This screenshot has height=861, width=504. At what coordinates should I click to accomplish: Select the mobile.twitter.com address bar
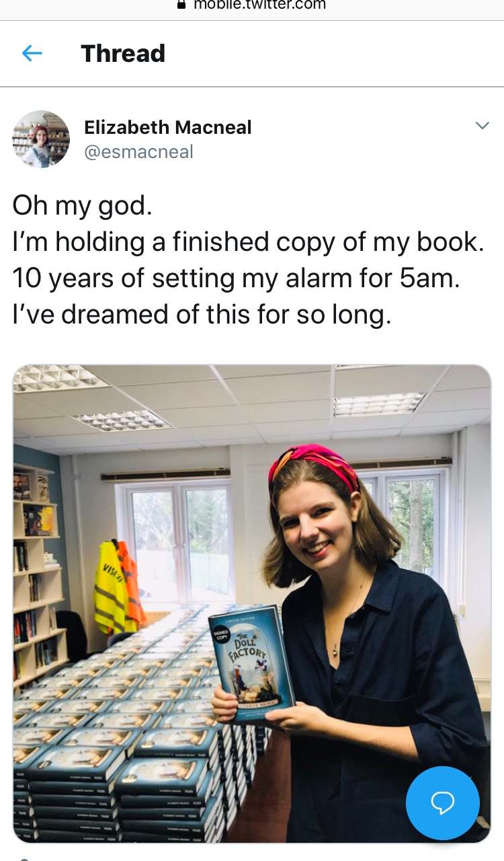(x=252, y=5)
